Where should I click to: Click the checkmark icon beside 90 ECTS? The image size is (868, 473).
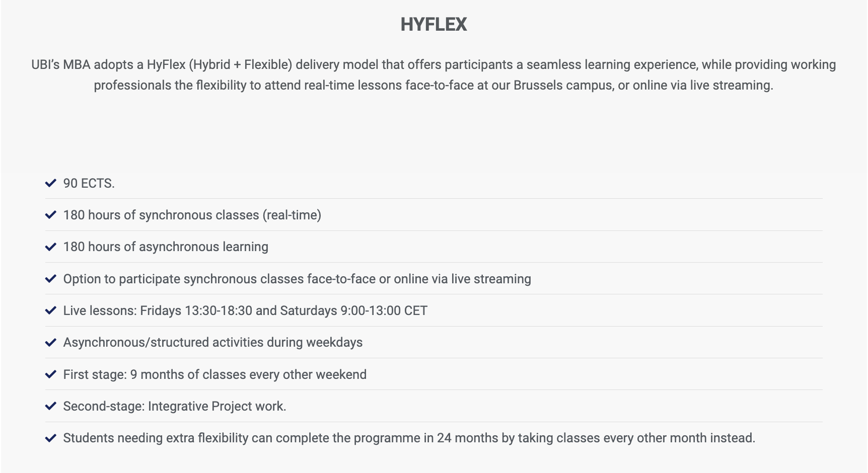(50, 183)
